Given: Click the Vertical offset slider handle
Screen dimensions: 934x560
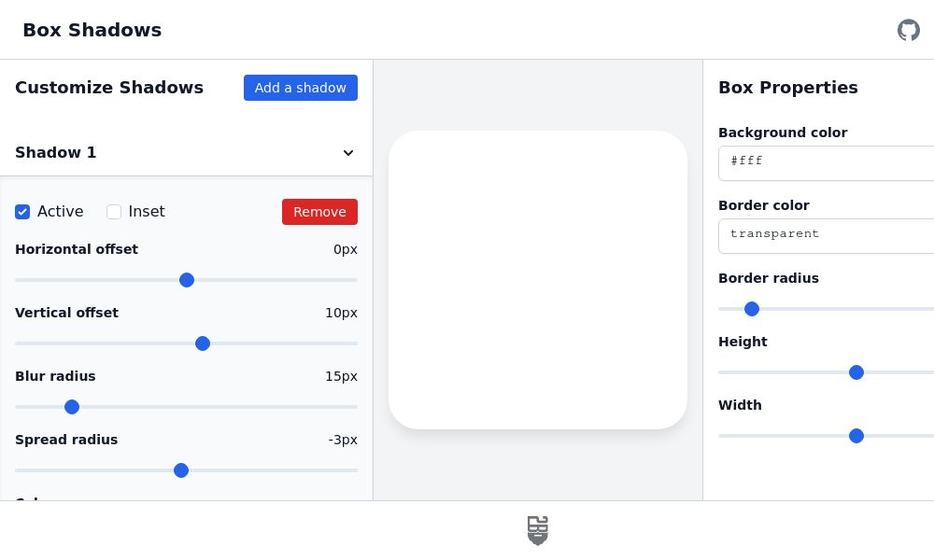Looking at the screenshot, I should point(203,343).
